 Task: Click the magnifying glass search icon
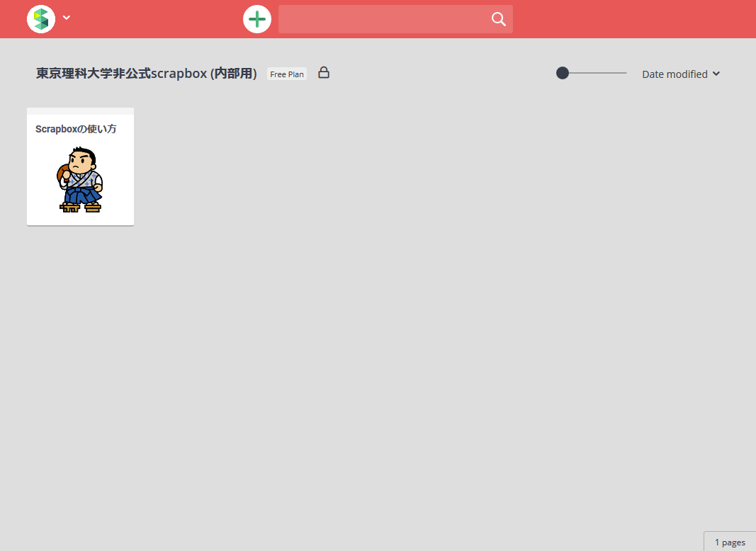[x=499, y=19]
